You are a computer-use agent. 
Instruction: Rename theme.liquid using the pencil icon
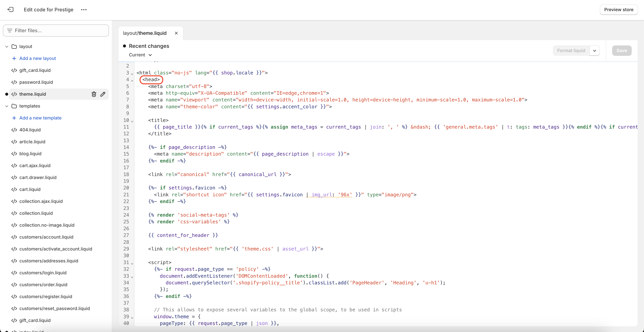103,94
